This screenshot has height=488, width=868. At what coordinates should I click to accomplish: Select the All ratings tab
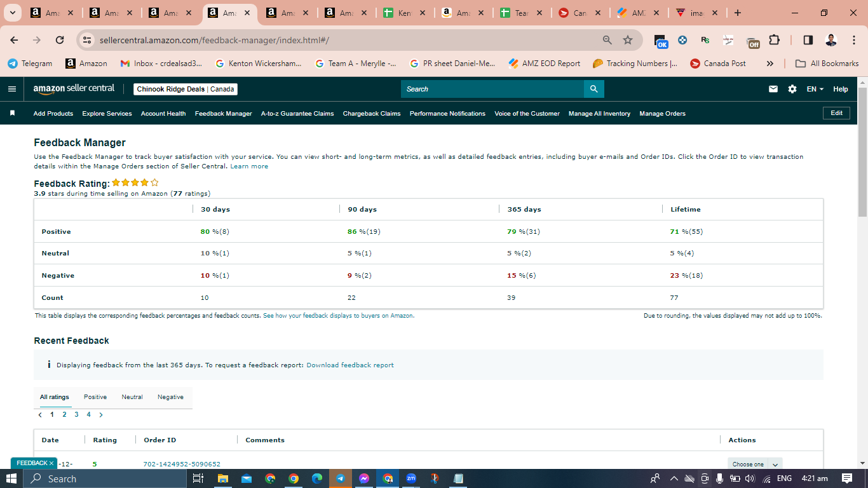pyautogui.click(x=55, y=397)
